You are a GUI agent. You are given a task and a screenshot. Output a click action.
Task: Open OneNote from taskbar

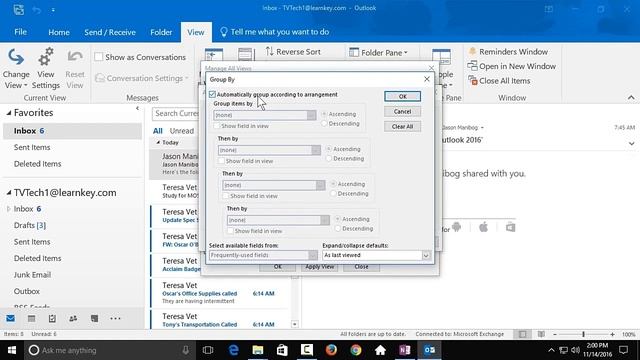(x=404, y=350)
